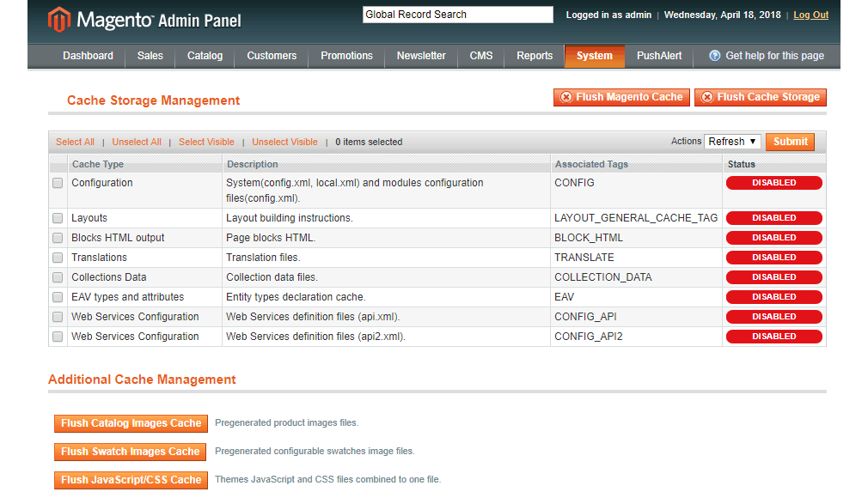This screenshot has height=498, width=868.
Task: Open the Sales menu
Action: 150,56
